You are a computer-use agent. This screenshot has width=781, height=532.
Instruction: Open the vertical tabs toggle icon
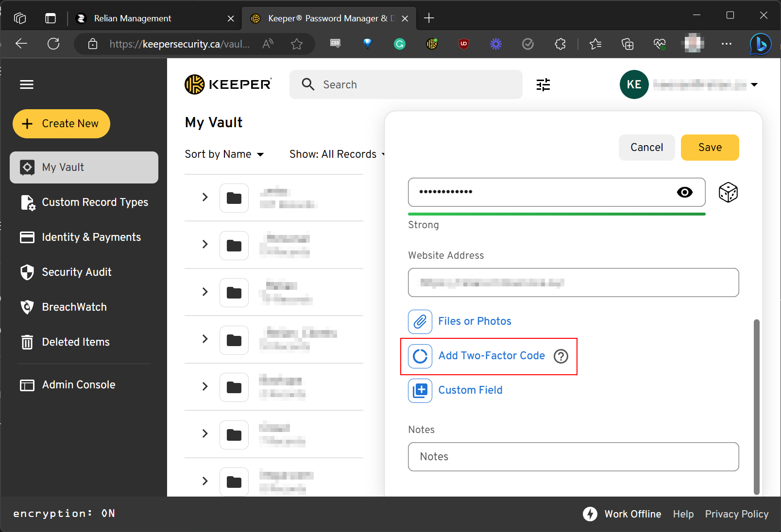click(51, 18)
